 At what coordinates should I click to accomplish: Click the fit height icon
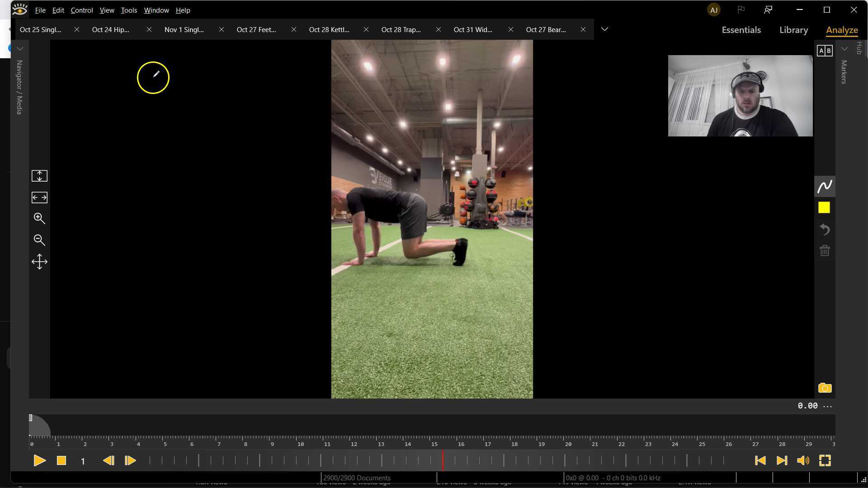[x=39, y=176]
